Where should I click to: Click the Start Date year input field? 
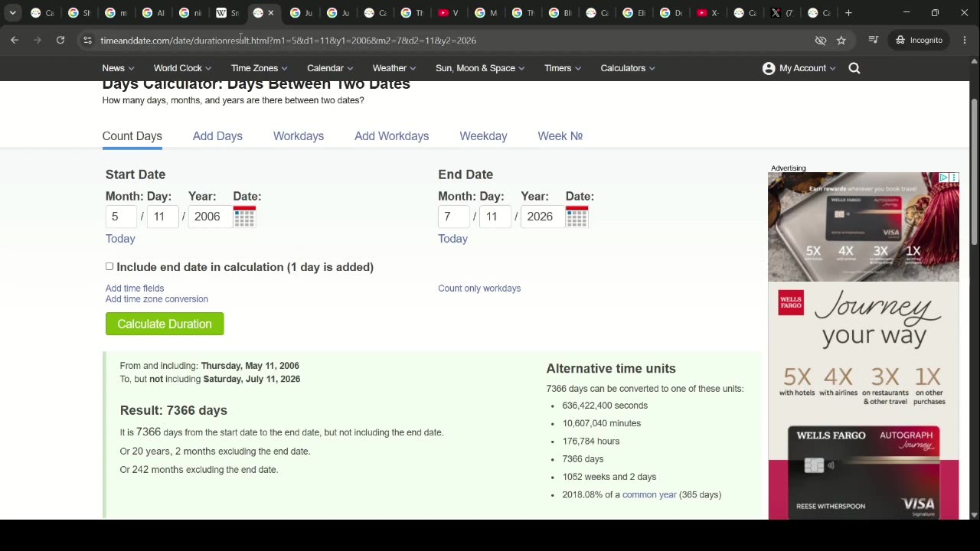point(208,217)
